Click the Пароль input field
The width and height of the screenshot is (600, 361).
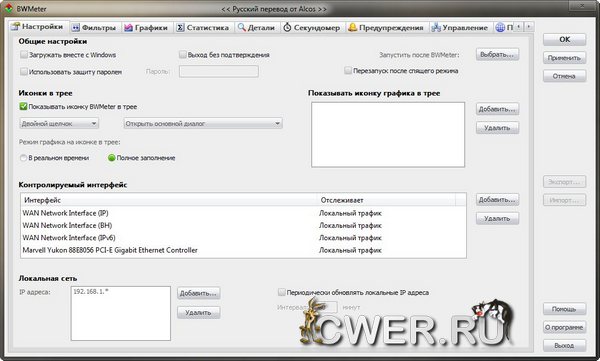(x=218, y=72)
